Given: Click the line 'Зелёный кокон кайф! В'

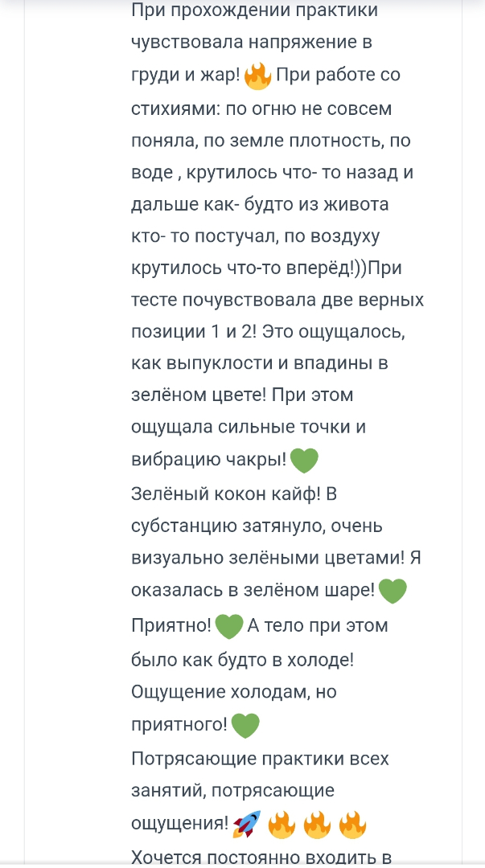Looking at the screenshot, I should click(234, 493).
